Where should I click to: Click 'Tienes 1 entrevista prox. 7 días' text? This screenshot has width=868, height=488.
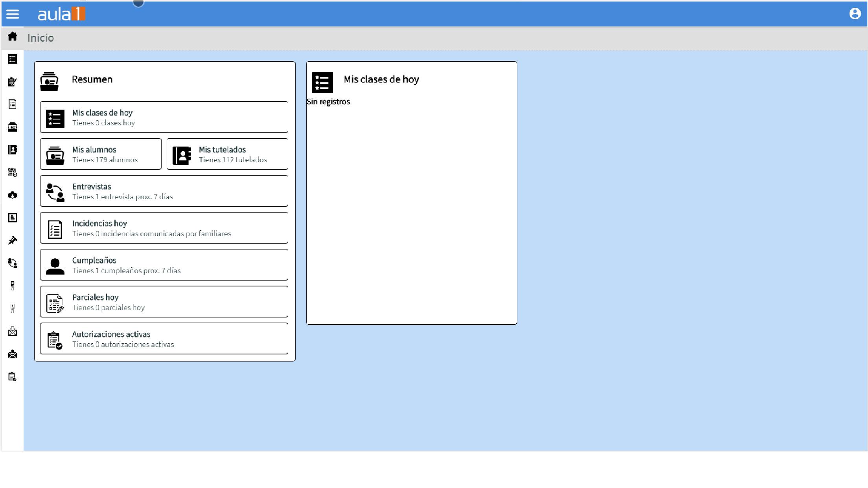click(122, 197)
